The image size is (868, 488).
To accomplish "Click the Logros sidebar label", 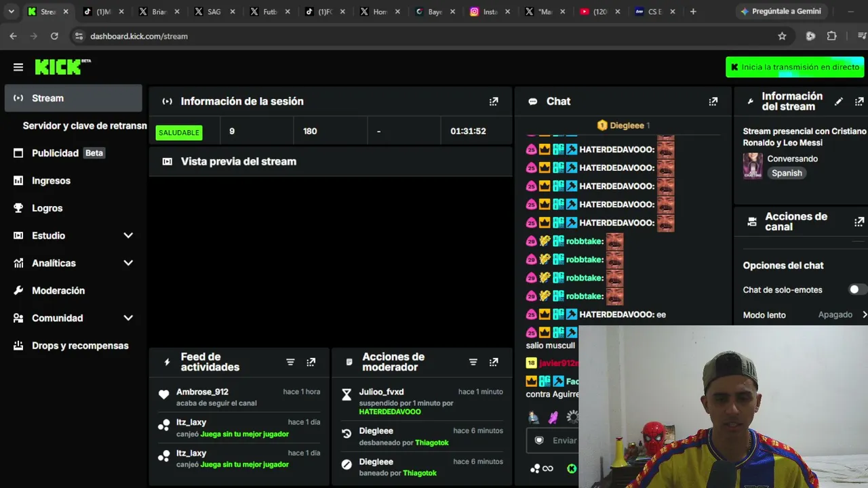I will point(47,208).
